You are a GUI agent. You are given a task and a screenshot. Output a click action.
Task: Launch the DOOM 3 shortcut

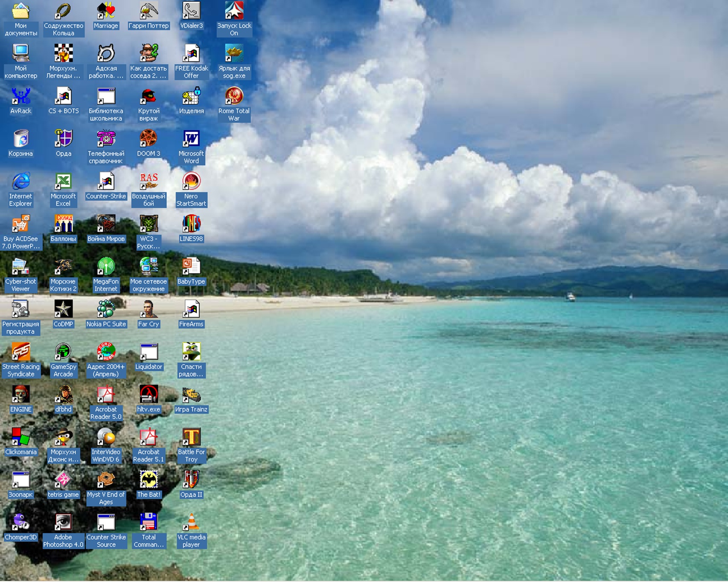coord(149,139)
